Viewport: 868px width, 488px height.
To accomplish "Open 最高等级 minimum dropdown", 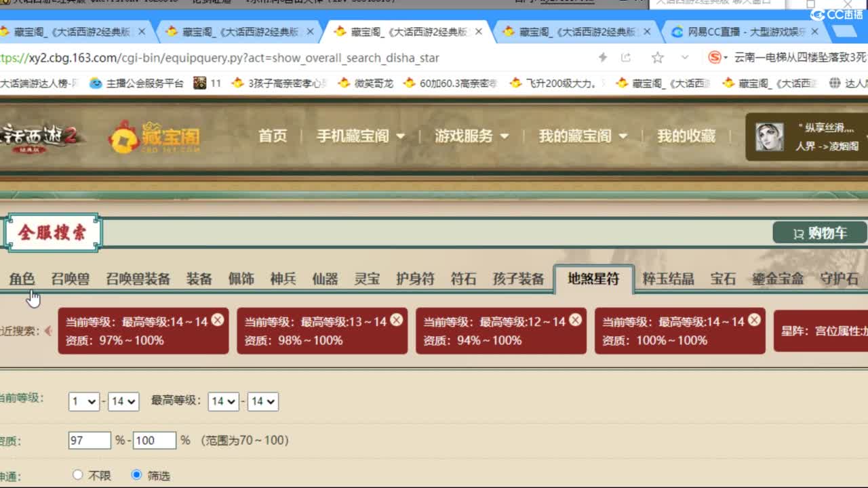I will click(x=223, y=401).
